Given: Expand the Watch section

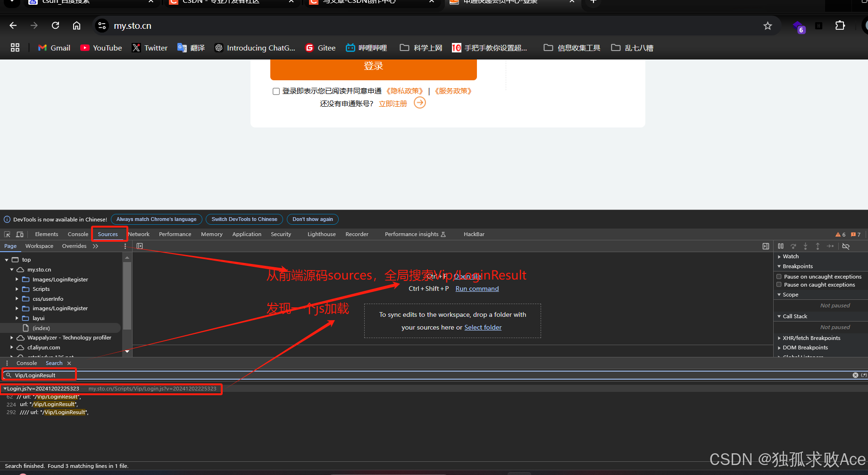Looking at the screenshot, I should tap(780, 256).
